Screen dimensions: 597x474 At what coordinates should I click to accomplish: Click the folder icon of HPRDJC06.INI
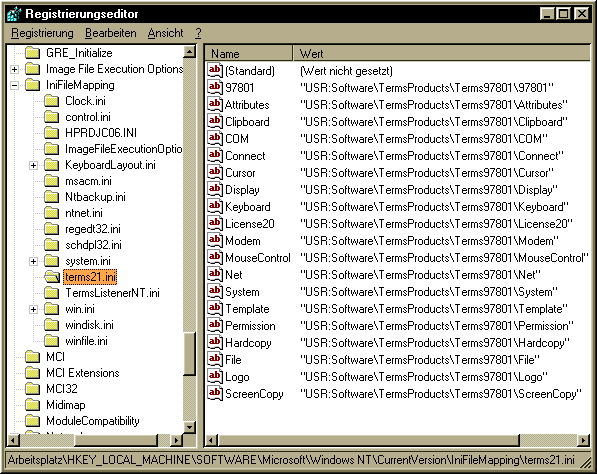pyautogui.click(x=51, y=133)
